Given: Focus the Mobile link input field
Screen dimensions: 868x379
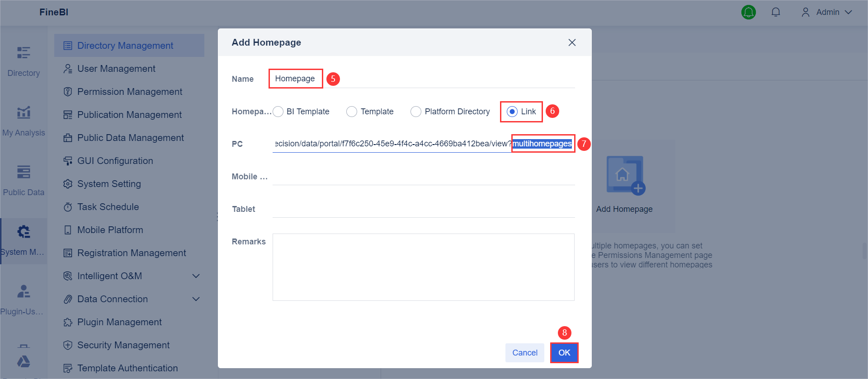Looking at the screenshot, I should 424,176.
